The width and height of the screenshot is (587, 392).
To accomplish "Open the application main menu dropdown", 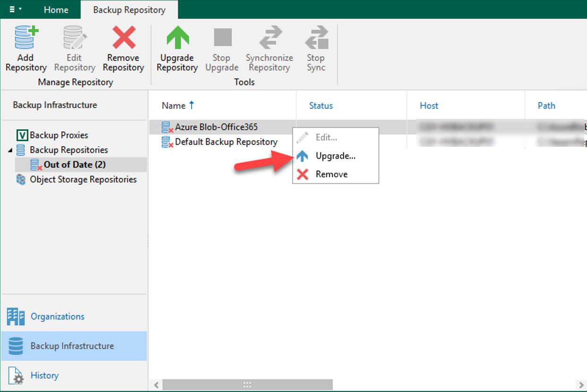I will pos(15,9).
